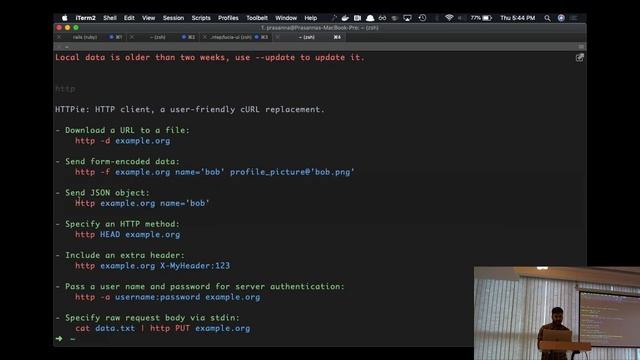The width and height of the screenshot is (640, 360).
Task: Click 'http -d example.org' command
Action: point(122,141)
